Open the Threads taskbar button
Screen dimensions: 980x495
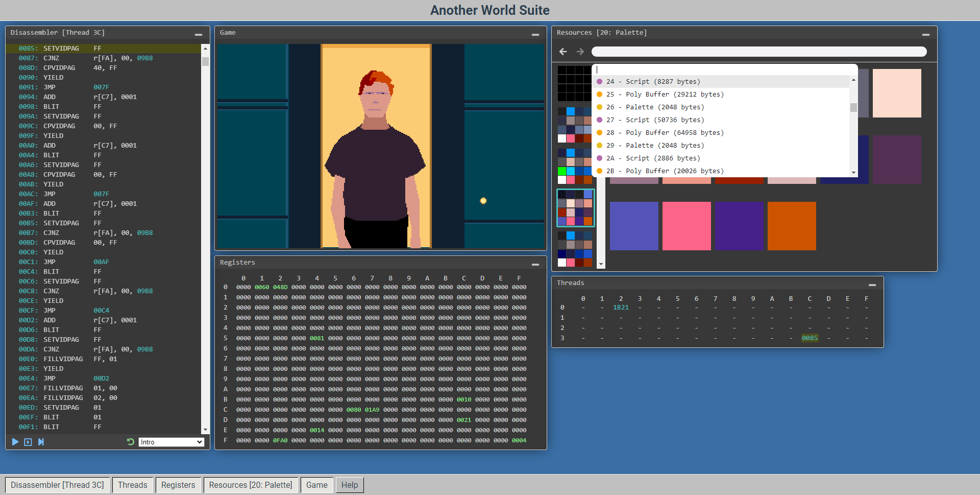click(x=132, y=485)
